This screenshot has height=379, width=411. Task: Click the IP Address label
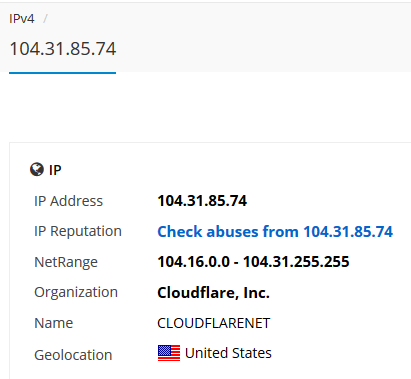69,201
